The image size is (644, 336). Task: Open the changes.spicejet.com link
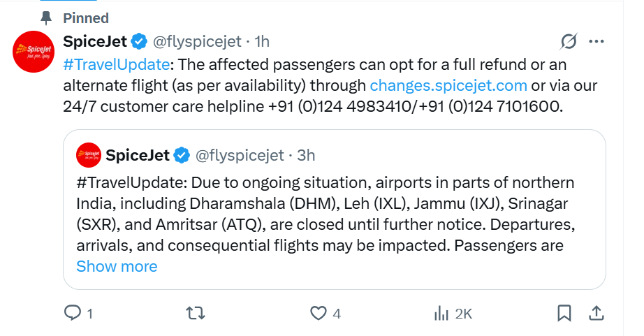click(x=448, y=86)
